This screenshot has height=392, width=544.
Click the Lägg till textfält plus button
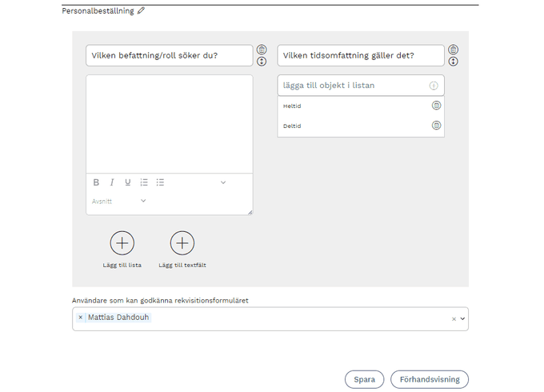[182, 243]
